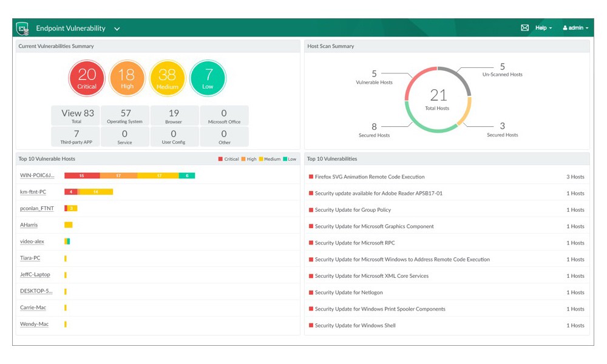The image size is (607, 364).
Task: Open the pconlan_FTNT host link
Action: [x=37, y=209]
